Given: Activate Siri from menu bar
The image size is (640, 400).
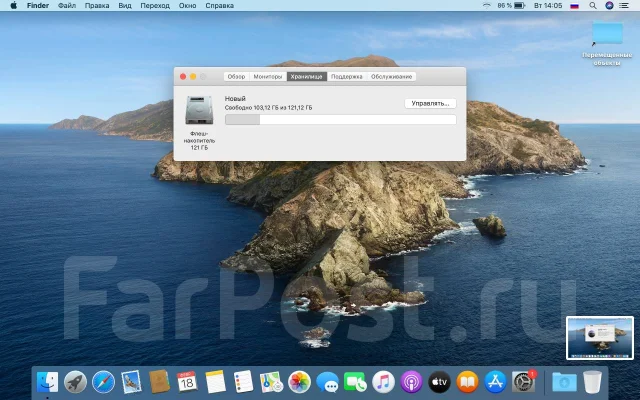Looking at the screenshot, I should [x=609, y=6].
